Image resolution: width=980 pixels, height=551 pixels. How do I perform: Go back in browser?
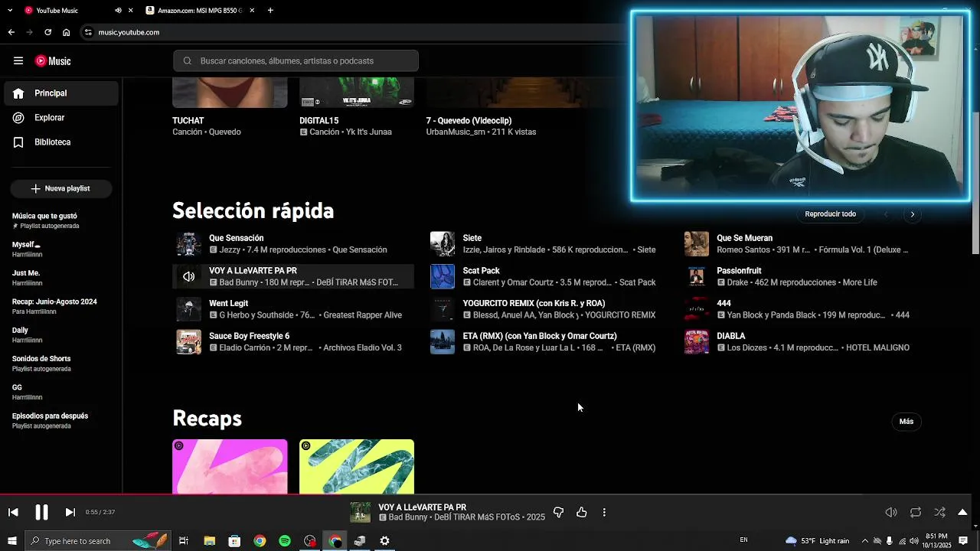11,32
